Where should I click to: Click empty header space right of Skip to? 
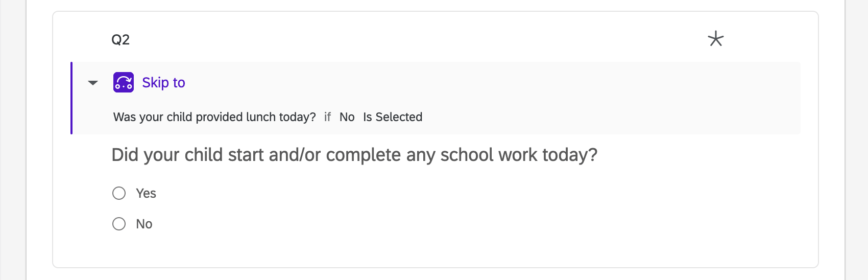(x=460, y=83)
